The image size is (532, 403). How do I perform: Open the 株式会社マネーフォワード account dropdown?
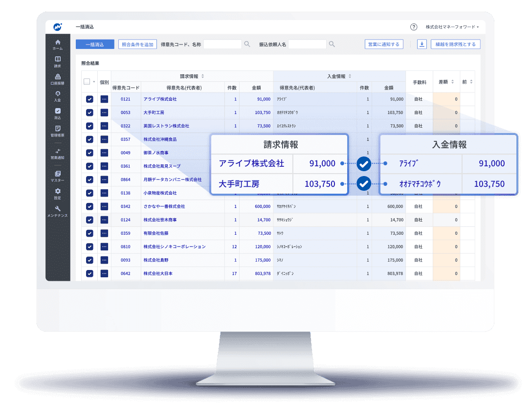click(x=452, y=27)
